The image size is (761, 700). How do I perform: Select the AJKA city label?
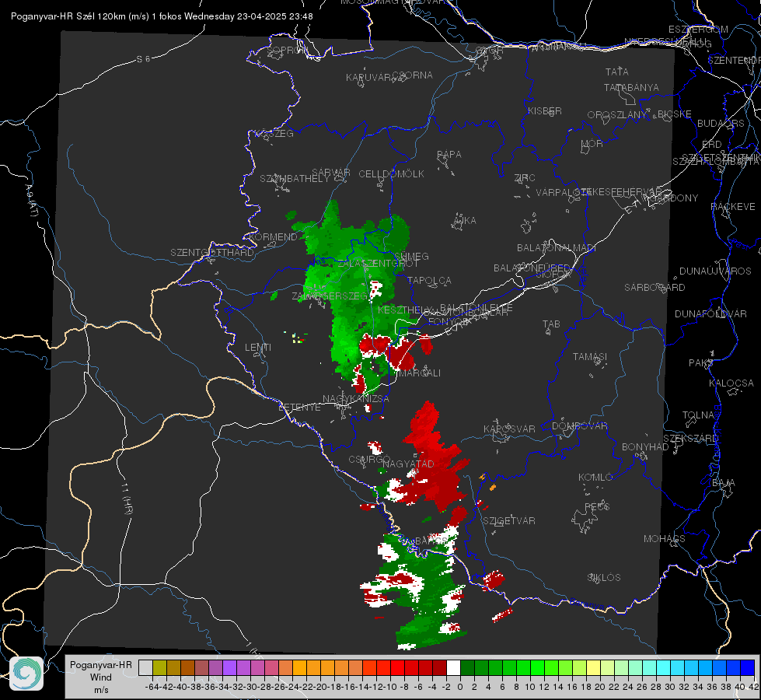point(465,221)
